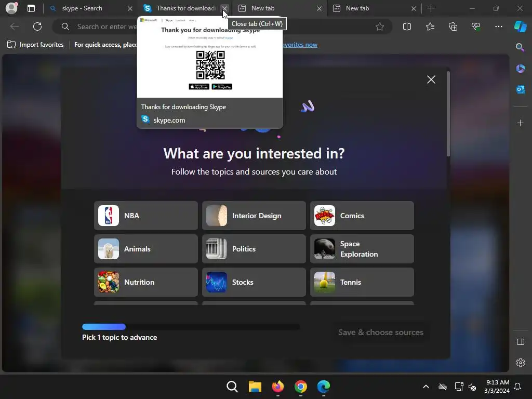This screenshot has width=532, height=399.
Task: Open File Explorer from the taskbar
Action: pos(255,387)
